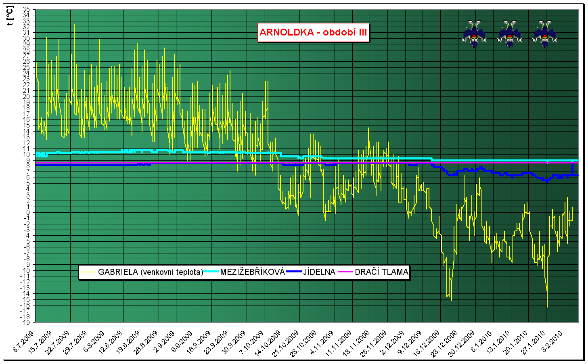Click the GABRIELA (venkovní teplota) legend label
Image resolution: width=588 pixels, height=364 pixels.
coord(151,272)
